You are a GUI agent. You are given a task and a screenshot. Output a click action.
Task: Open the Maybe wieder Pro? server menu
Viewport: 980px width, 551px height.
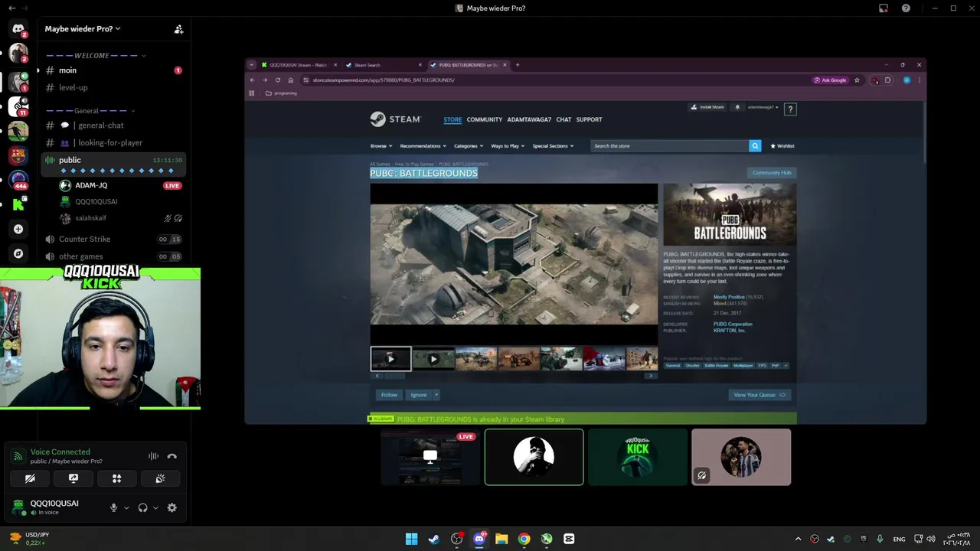(83, 29)
